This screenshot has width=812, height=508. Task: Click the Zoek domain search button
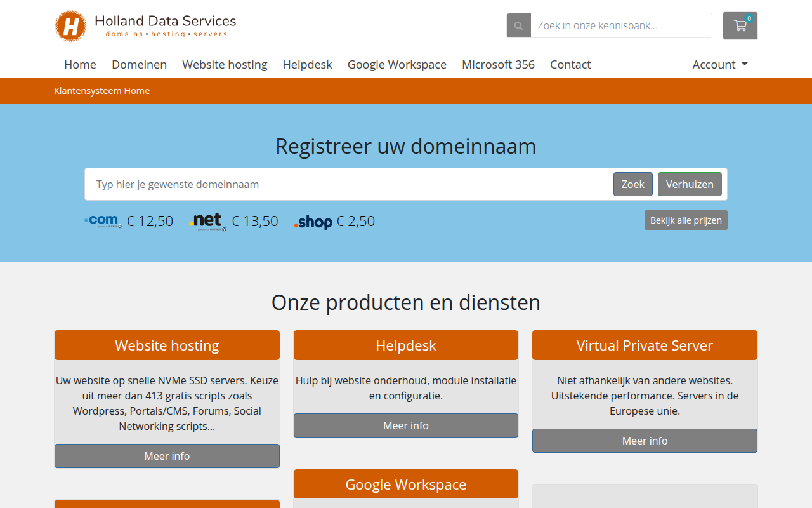(633, 184)
